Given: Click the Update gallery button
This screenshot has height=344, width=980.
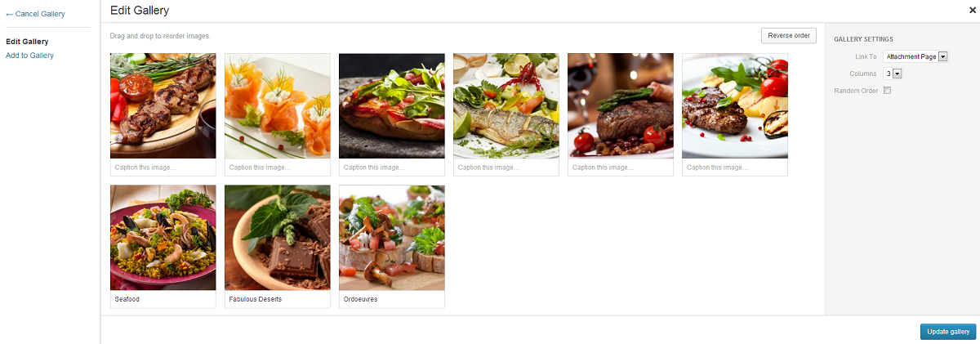Looking at the screenshot, I should point(948,332).
